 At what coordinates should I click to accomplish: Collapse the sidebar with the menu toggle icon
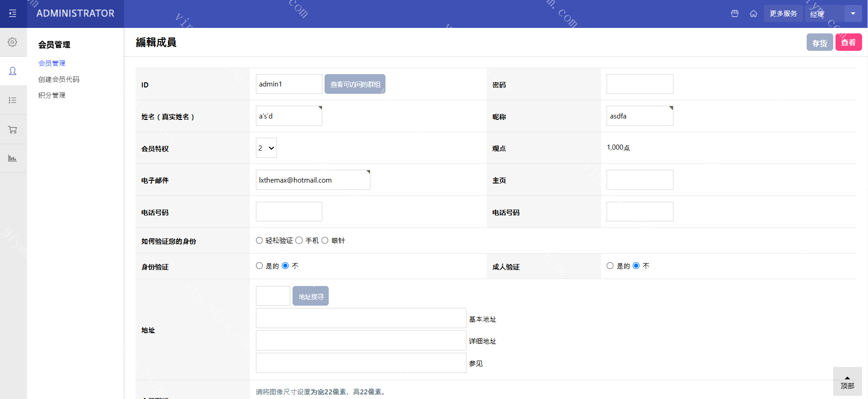(13, 14)
